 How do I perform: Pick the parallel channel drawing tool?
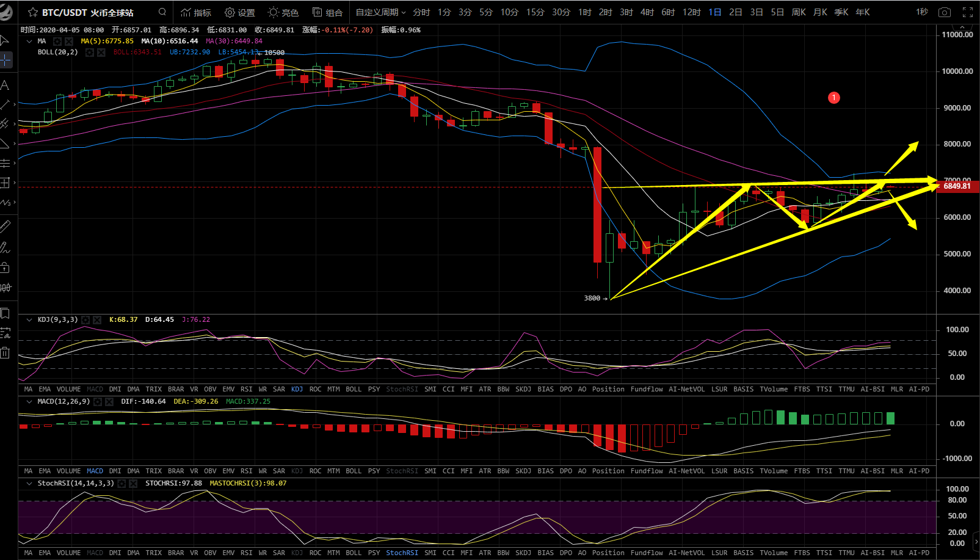5,124
